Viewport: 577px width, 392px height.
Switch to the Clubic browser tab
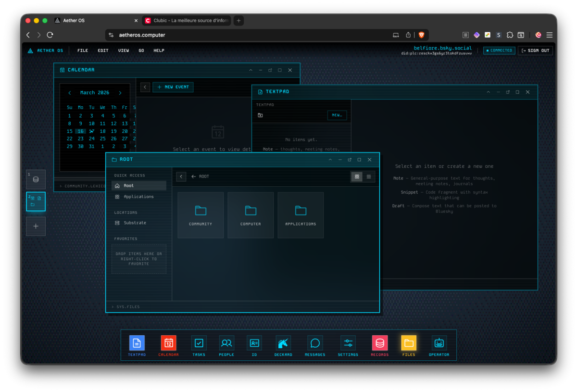tap(186, 21)
